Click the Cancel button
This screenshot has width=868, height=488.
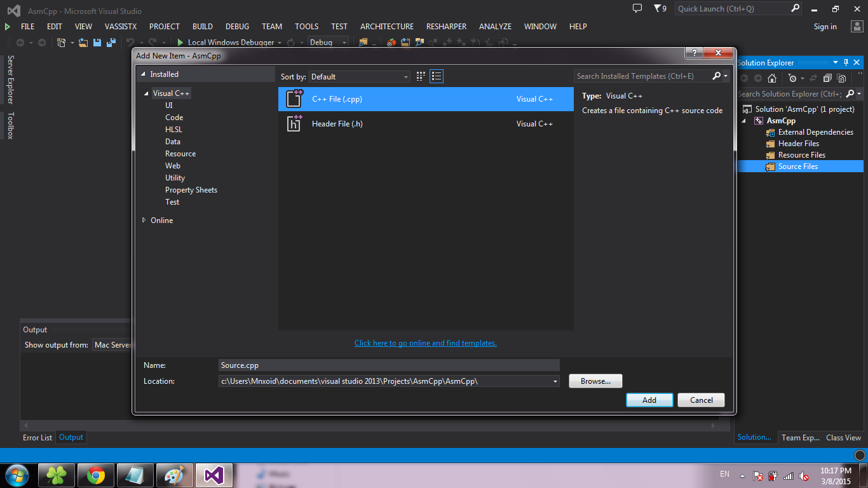tap(702, 400)
